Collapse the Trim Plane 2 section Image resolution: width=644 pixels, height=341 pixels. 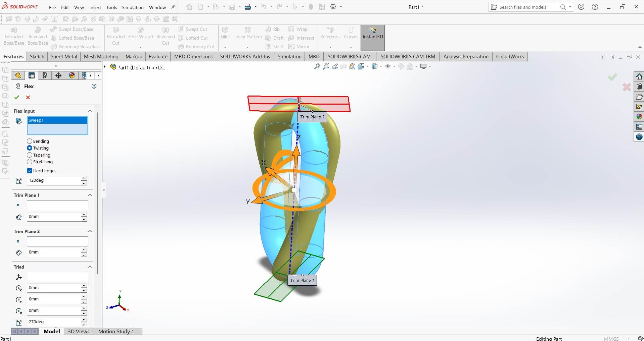click(90, 231)
